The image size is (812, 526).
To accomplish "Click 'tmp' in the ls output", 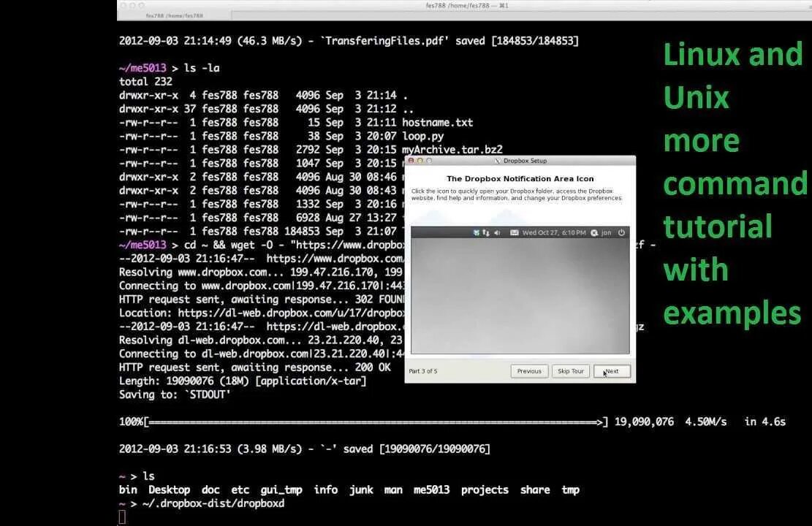I will (571, 489).
